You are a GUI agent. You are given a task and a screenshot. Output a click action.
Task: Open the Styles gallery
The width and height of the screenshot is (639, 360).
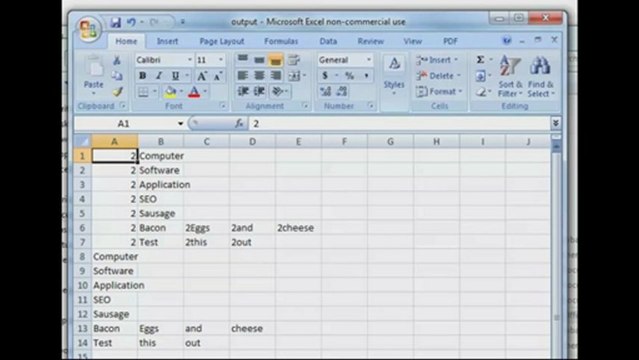click(394, 76)
